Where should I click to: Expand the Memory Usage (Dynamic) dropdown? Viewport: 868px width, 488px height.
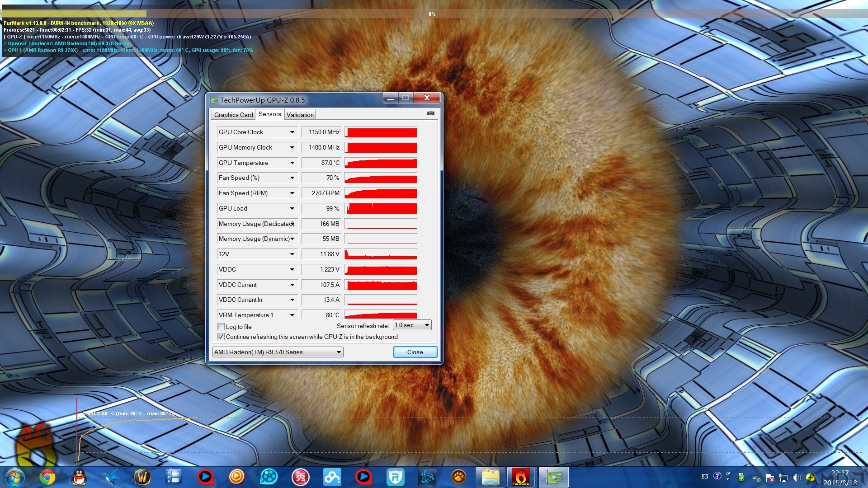292,239
